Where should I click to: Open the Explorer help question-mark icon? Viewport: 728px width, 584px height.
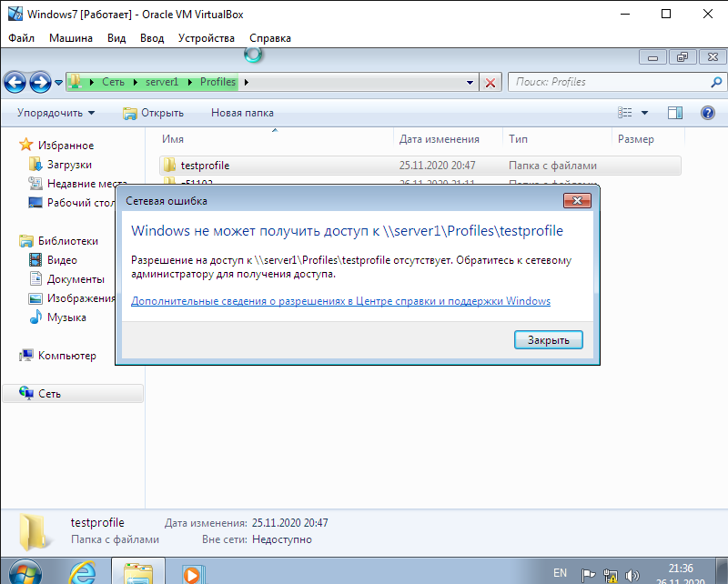pos(707,113)
